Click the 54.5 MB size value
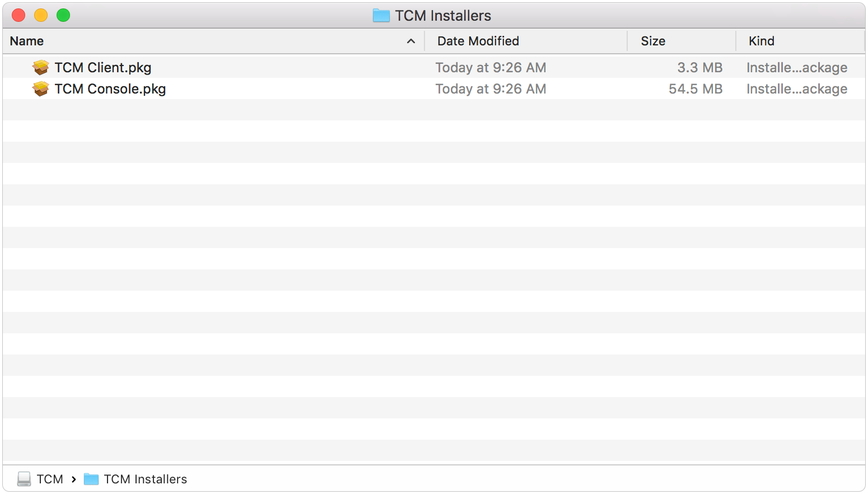This screenshot has height=494, width=868. tap(696, 89)
